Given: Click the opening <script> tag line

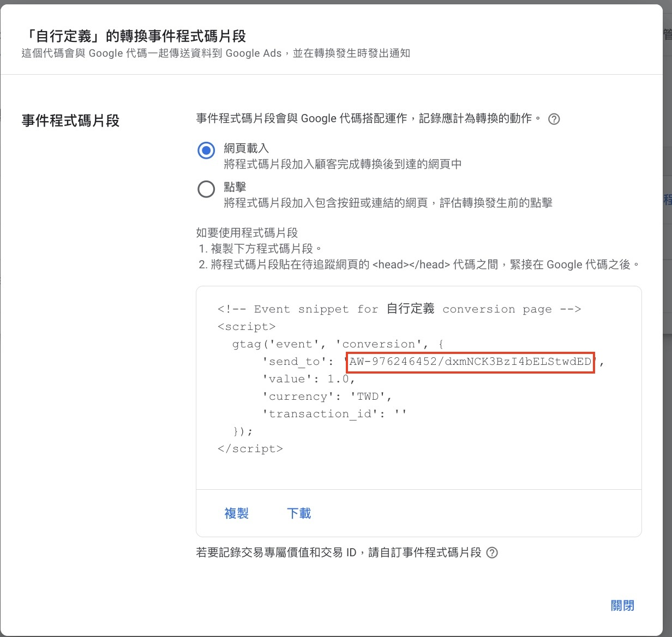Looking at the screenshot, I should [x=247, y=327].
